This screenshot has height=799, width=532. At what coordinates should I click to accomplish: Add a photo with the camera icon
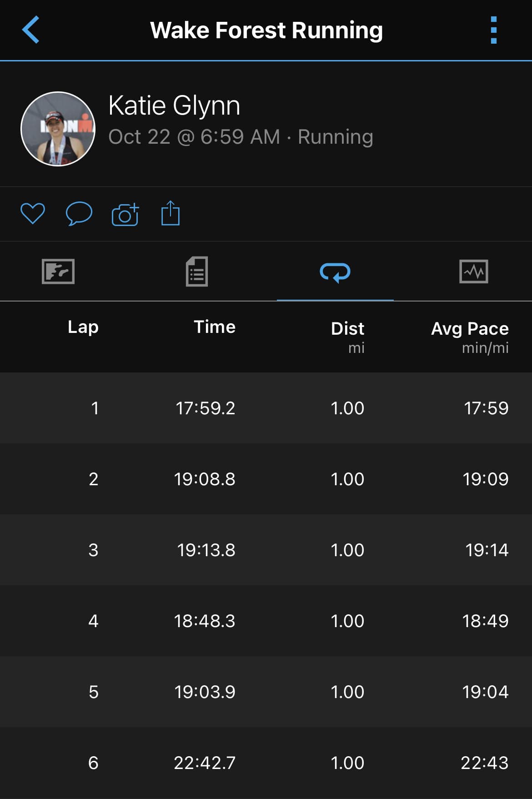(125, 214)
